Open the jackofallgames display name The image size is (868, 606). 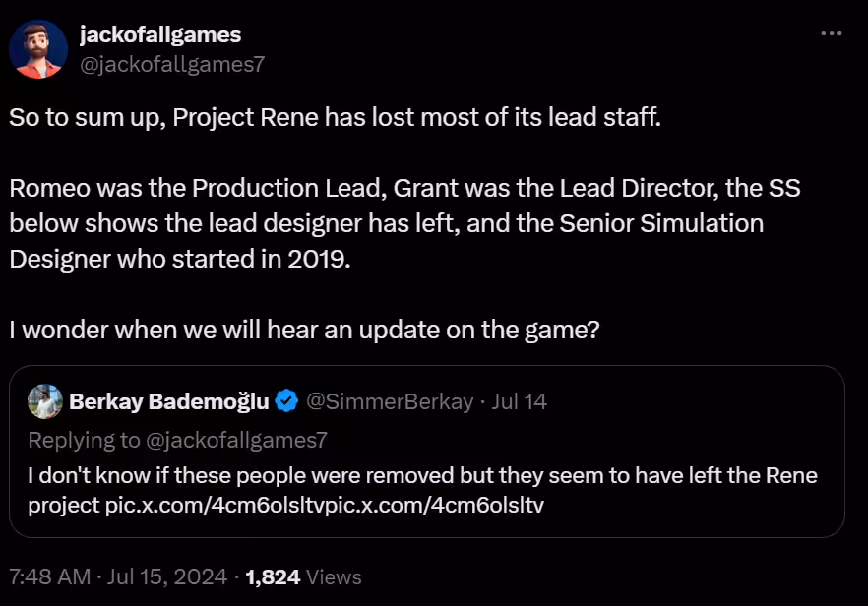160,34
